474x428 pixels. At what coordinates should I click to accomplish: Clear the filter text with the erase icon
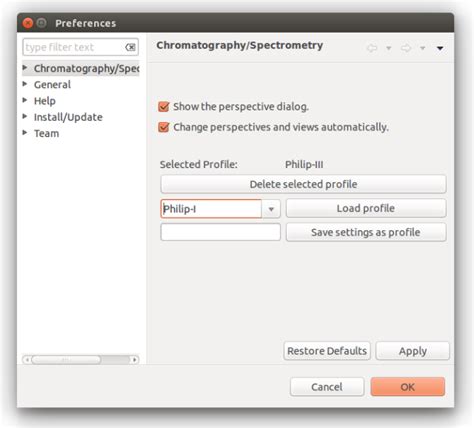coord(130,47)
